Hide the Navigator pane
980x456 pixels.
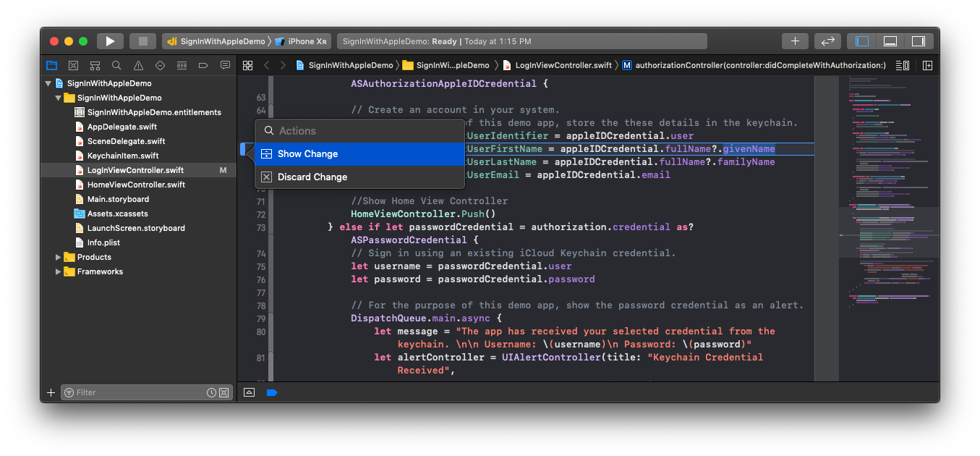click(862, 41)
